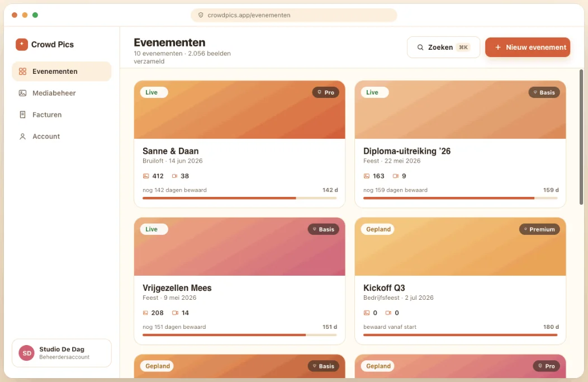The image size is (588, 382).
Task: Click the vertical scrollbar of the event list
Action: coord(581,137)
